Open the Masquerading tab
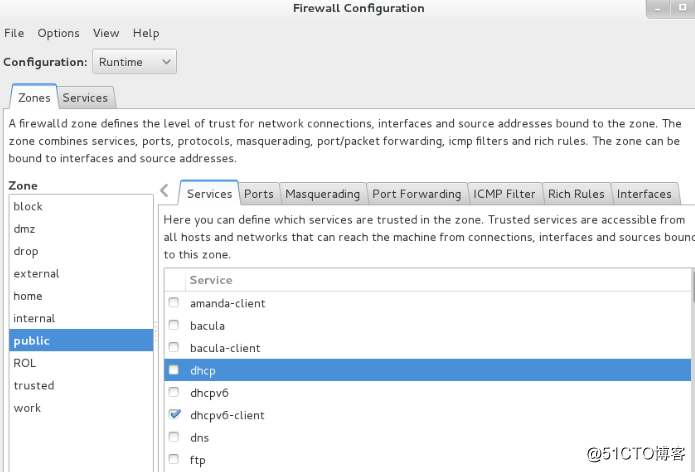This screenshot has height=472, width=695. (322, 194)
